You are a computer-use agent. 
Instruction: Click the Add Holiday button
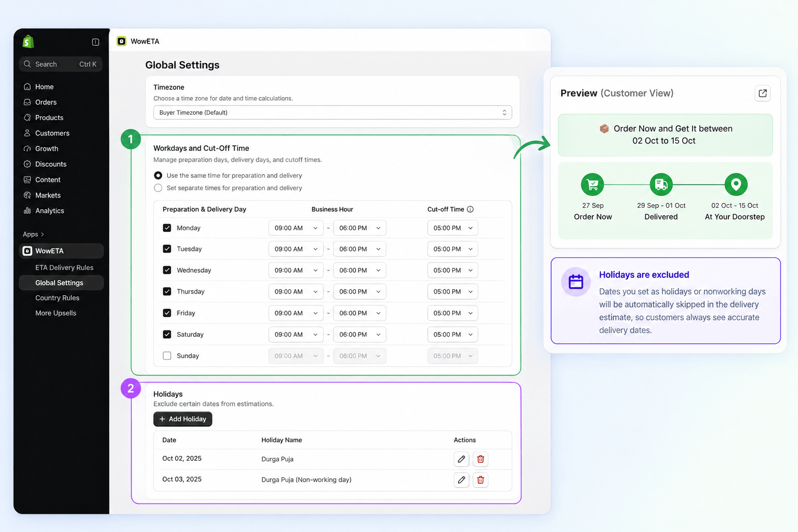pos(183,419)
